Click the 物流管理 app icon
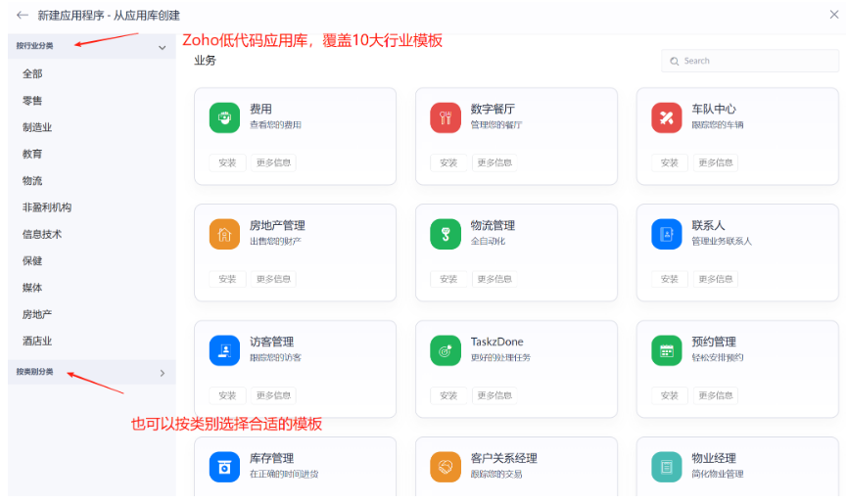The height and width of the screenshot is (504, 847). pos(446,234)
